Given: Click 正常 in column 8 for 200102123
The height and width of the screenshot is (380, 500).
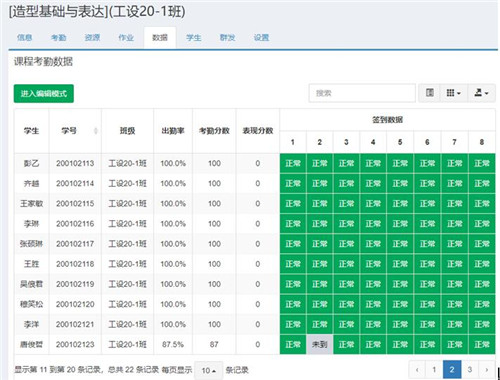Looking at the screenshot, I should click(482, 344).
